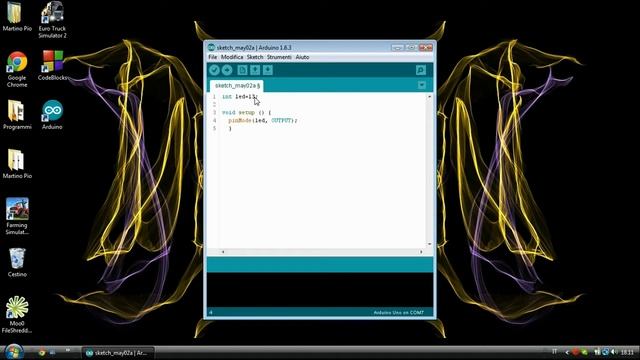This screenshot has width=640, height=360.
Task: Click the Arduino window title bar icon
Action: pyautogui.click(x=211, y=47)
